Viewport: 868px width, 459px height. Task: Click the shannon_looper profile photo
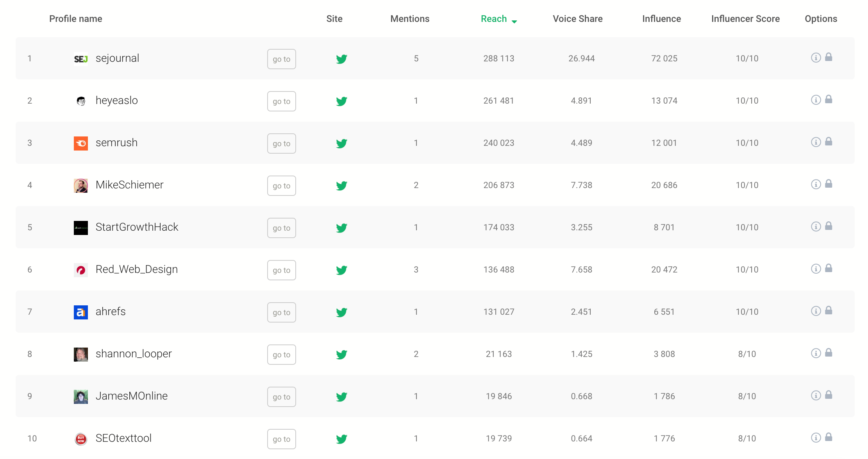81,355
